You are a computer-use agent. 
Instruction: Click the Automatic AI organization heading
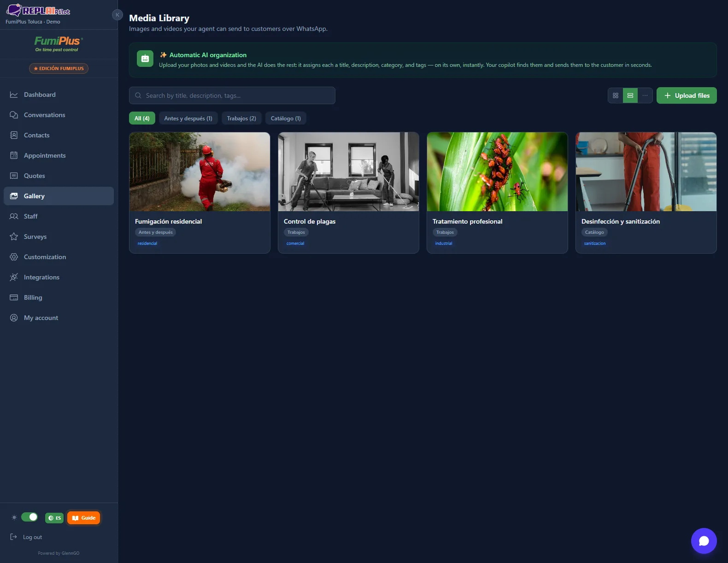(208, 55)
